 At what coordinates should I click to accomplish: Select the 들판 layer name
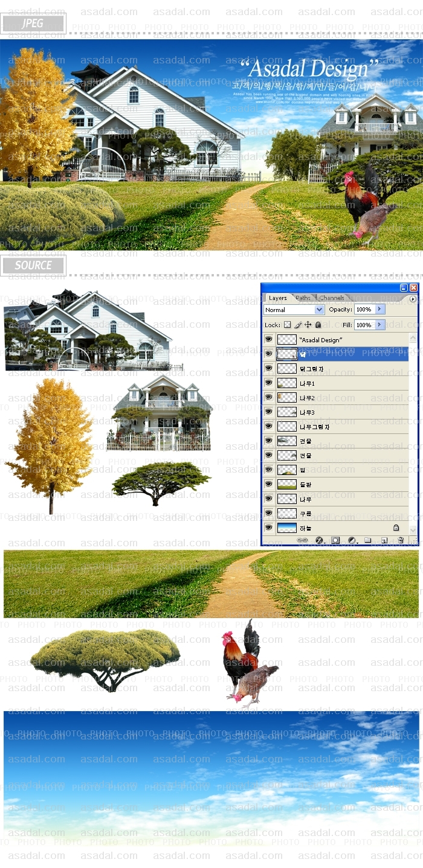click(x=306, y=485)
